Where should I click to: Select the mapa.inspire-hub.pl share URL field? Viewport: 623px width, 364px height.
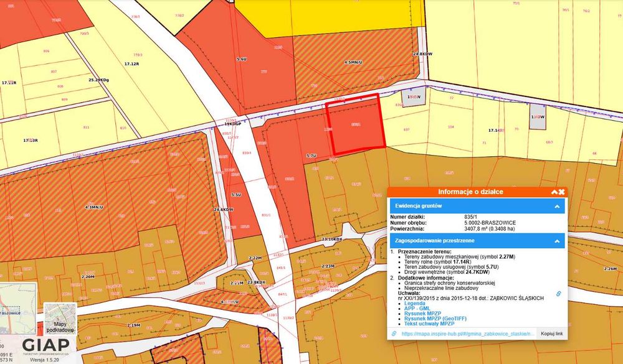click(x=468, y=334)
